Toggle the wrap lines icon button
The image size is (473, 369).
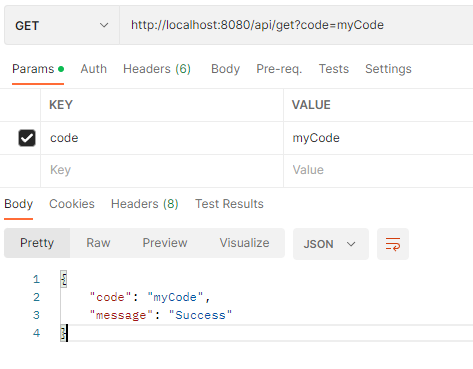pyautogui.click(x=393, y=244)
